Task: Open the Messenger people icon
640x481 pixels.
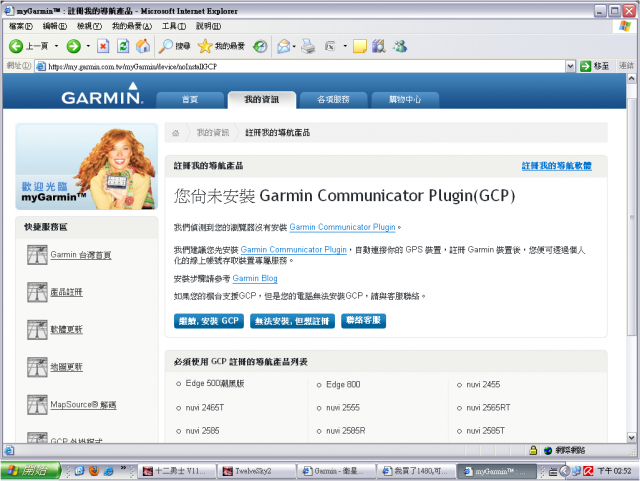Action: 400,46
